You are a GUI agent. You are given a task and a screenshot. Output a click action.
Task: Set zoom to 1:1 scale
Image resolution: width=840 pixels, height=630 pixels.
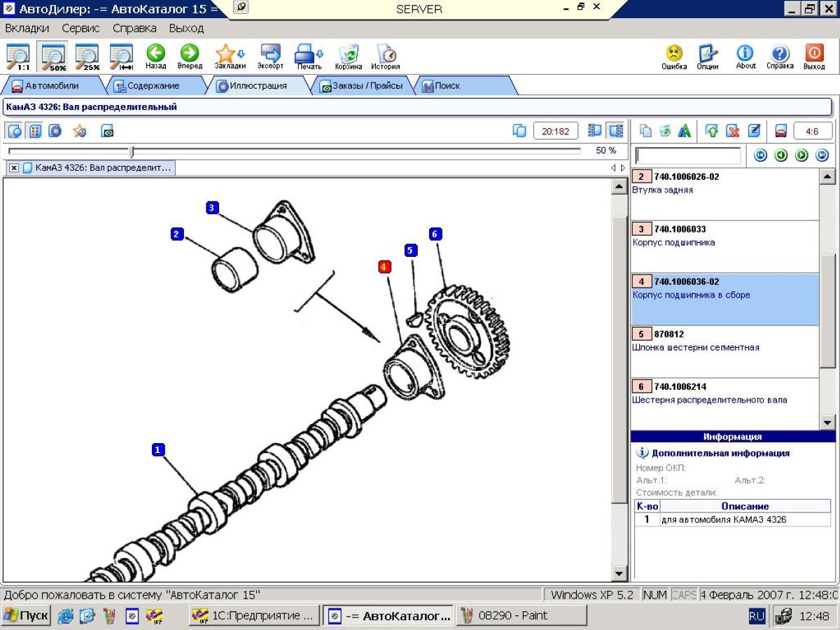19,57
